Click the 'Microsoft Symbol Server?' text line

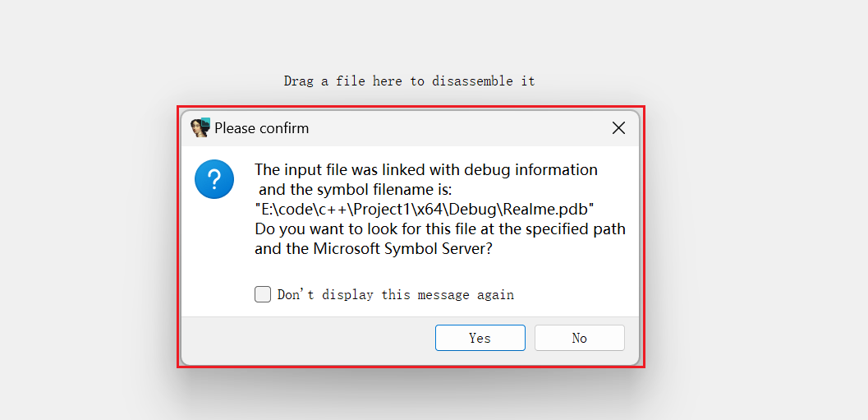[374, 249]
